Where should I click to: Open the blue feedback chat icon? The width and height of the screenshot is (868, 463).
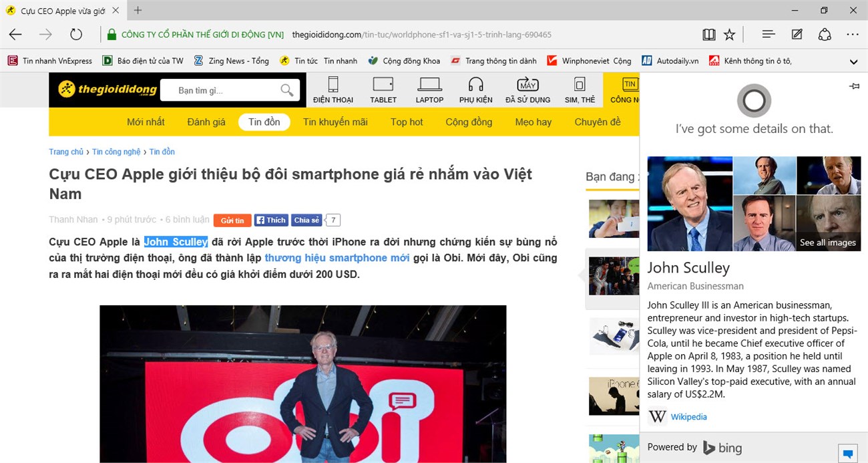[848, 453]
